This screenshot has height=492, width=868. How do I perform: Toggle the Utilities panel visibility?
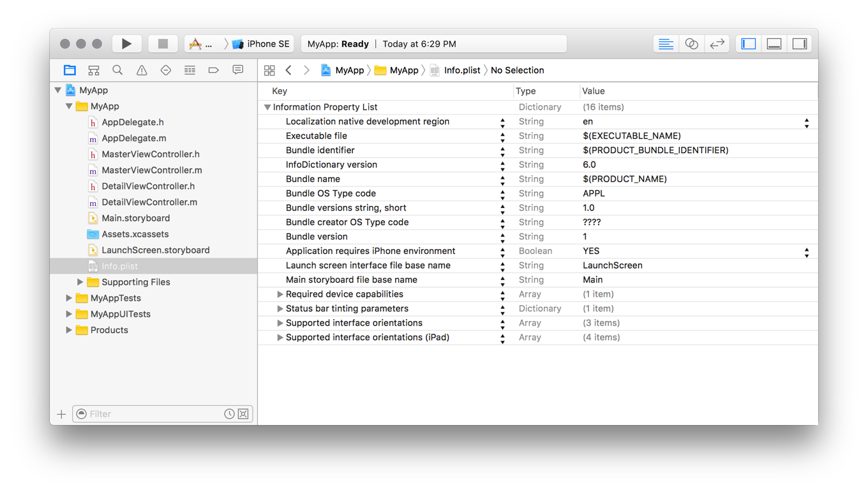[800, 43]
